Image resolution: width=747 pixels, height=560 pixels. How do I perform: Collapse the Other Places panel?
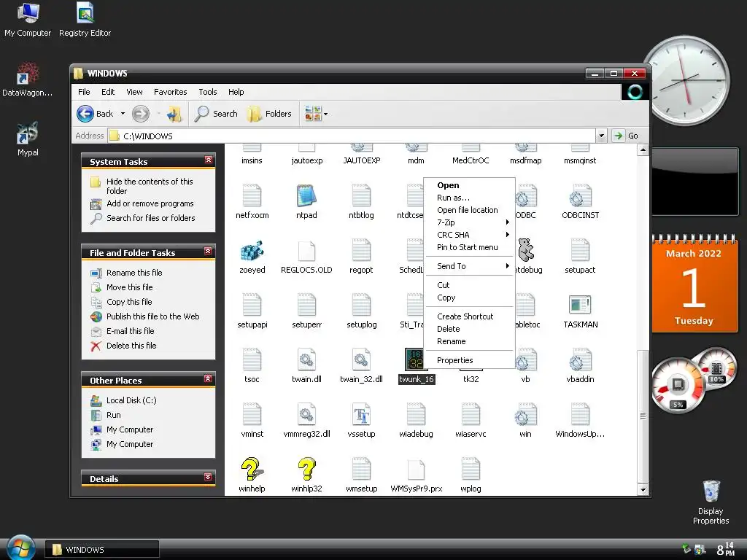[208, 378]
